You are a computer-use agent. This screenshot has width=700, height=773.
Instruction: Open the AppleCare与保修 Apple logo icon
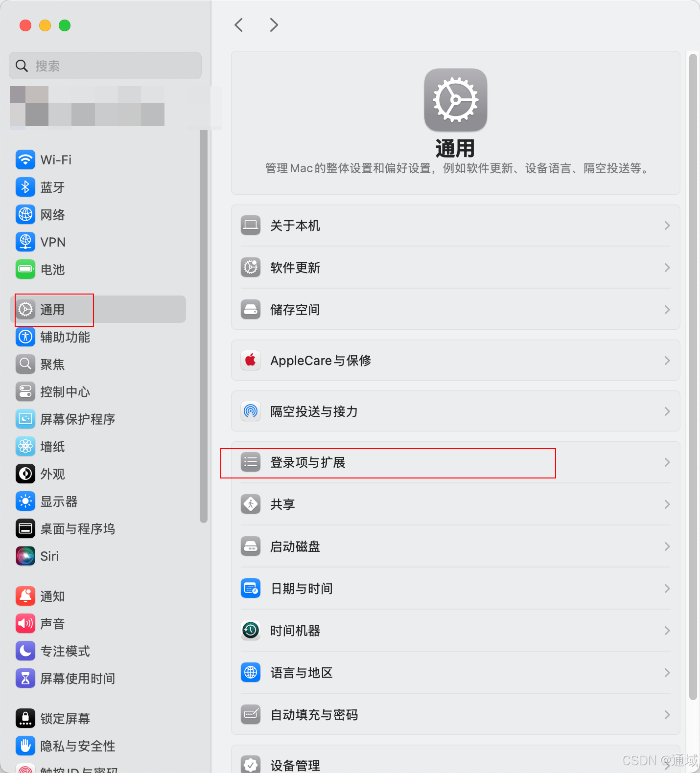251,360
